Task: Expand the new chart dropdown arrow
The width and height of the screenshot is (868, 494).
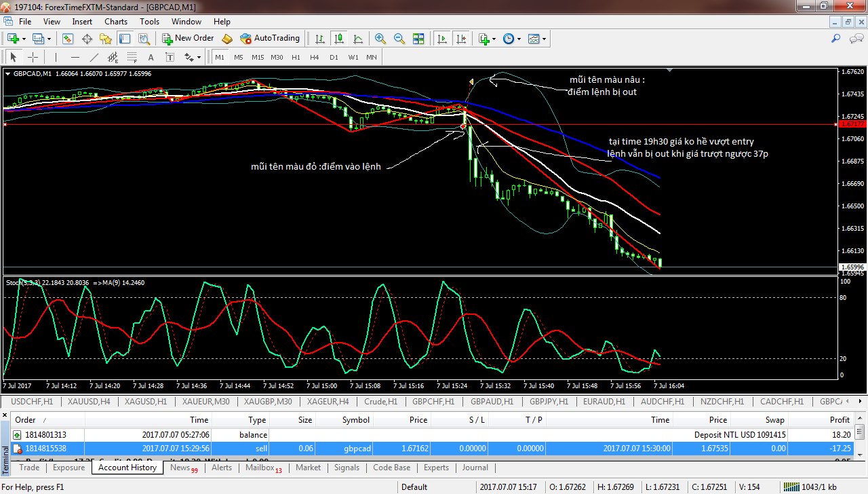Action: pyautogui.click(x=24, y=39)
